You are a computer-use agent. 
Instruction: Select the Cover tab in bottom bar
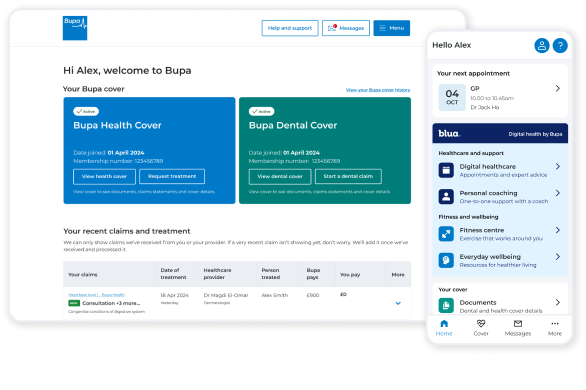click(481, 328)
